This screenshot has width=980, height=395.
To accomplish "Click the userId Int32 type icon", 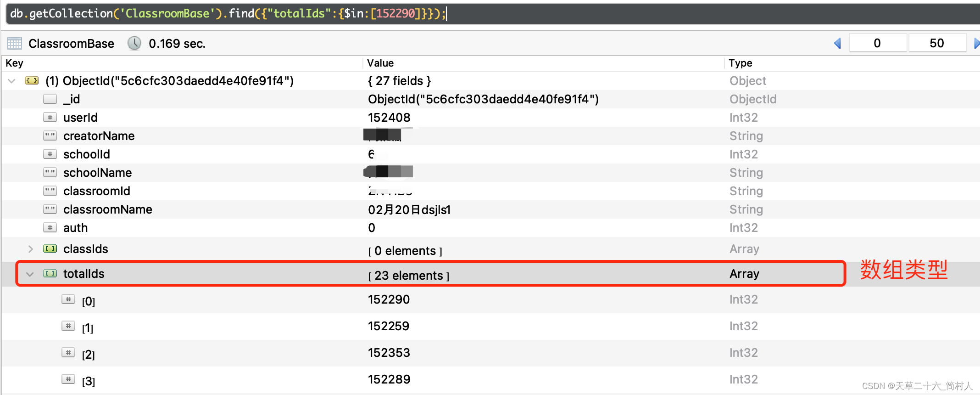I will point(50,117).
